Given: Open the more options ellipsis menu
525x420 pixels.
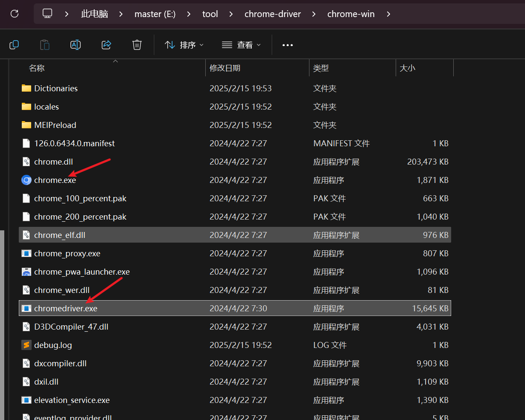Looking at the screenshot, I should tap(288, 45).
